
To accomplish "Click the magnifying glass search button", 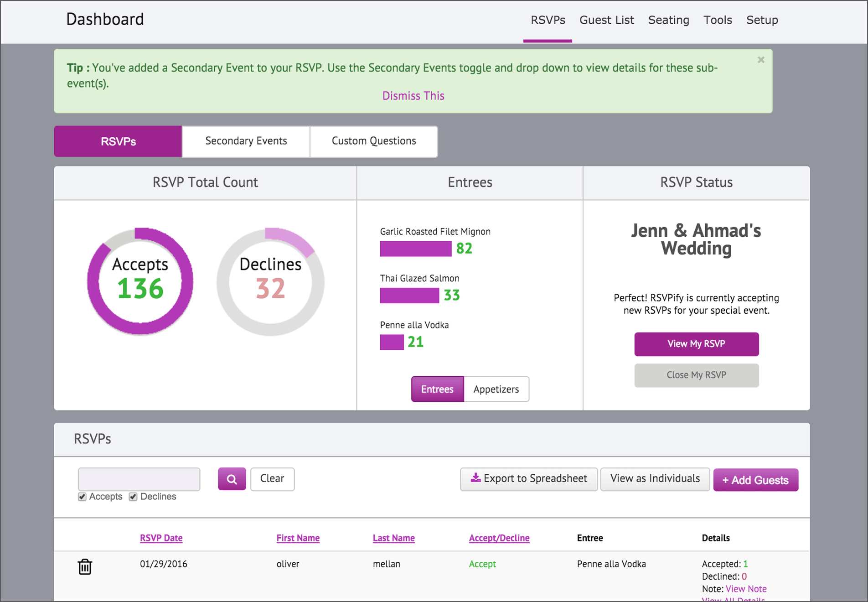I will [232, 479].
